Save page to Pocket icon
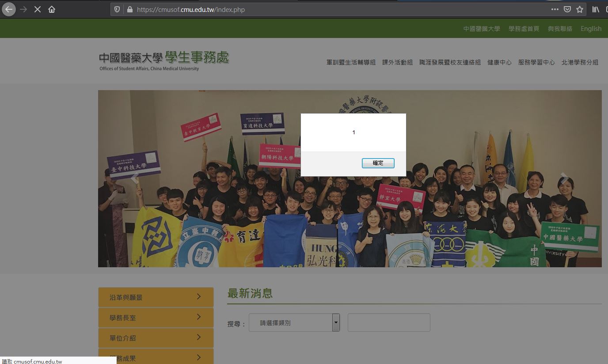Image resolution: width=608 pixels, height=364 pixels. coord(567,9)
